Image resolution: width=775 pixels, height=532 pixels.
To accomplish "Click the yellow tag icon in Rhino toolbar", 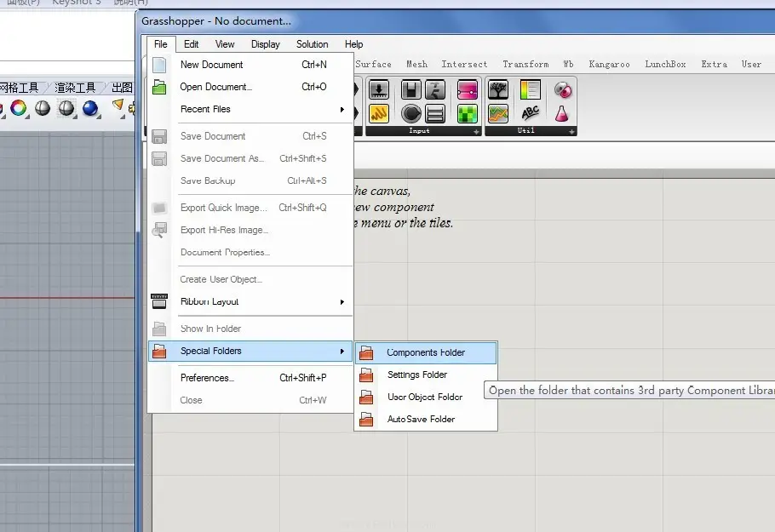I will (118, 106).
